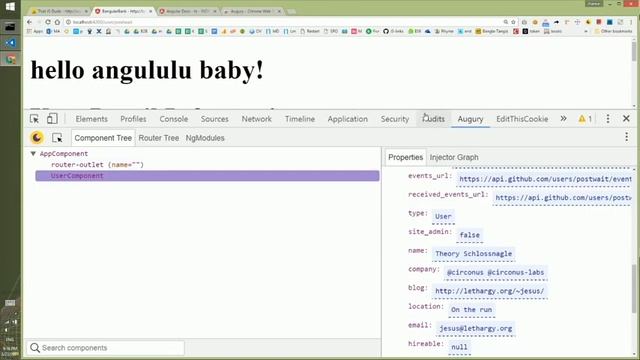Image resolution: width=640 pixels, height=360 pixels.
Task: Click the browser home icon
Action: pyautogui.click(x=57, y=22)
